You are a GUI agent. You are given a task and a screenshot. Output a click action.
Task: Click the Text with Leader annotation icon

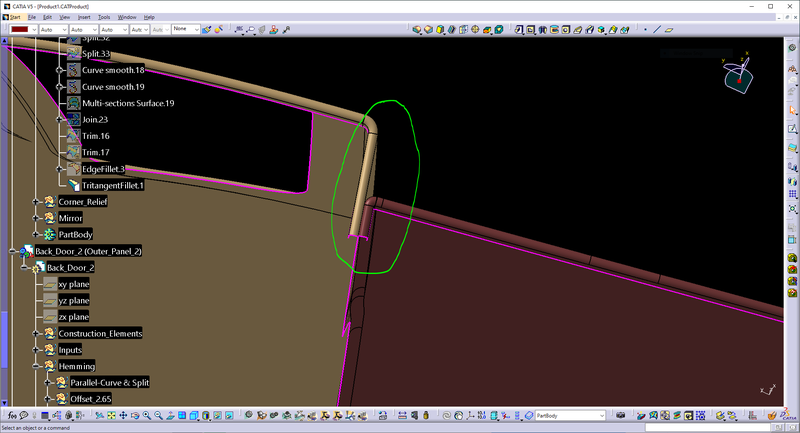[238, 30]
